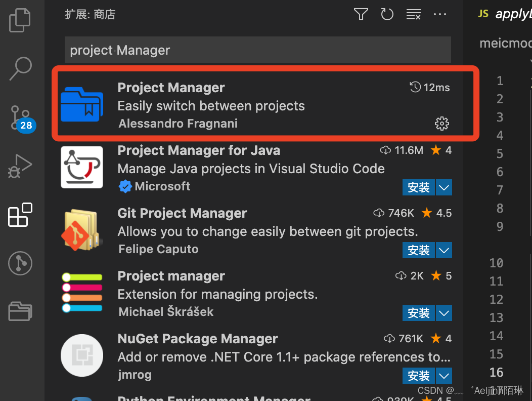532x401 pixels.
Task: Install Project Manager for Java
Action: (418, 187)
